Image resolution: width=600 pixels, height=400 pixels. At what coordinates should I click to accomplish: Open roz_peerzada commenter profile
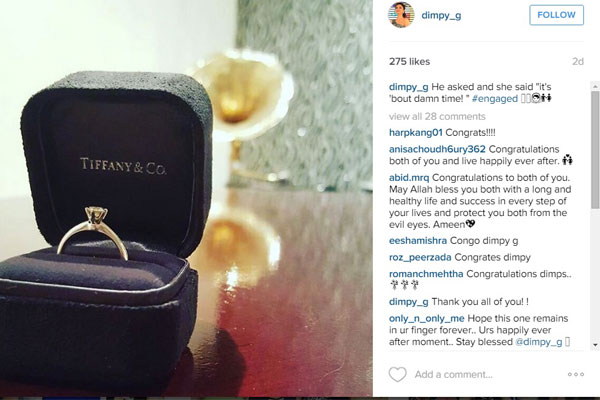(420, 257)
